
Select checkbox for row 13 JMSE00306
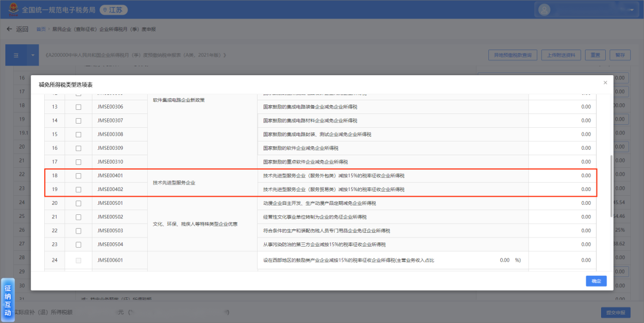(78, 107)
